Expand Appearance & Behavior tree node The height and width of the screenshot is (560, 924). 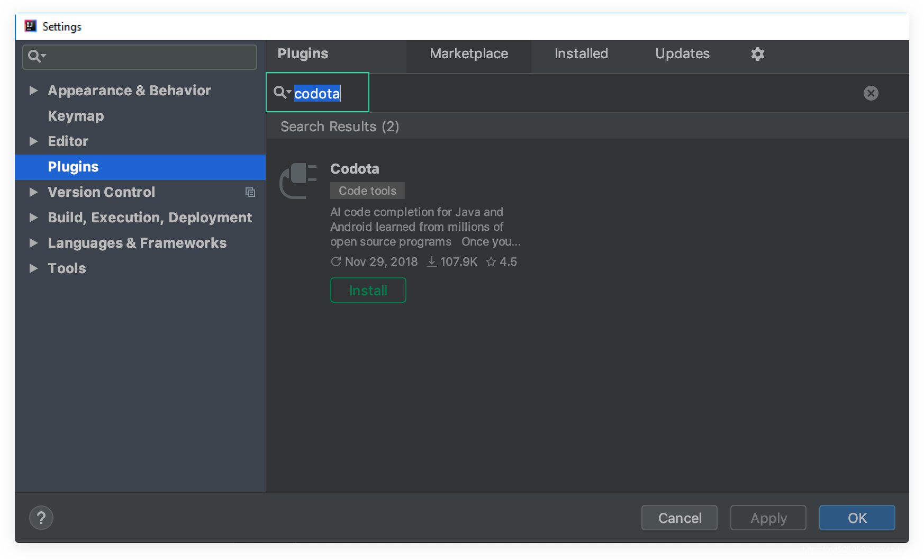click(33, 91)
